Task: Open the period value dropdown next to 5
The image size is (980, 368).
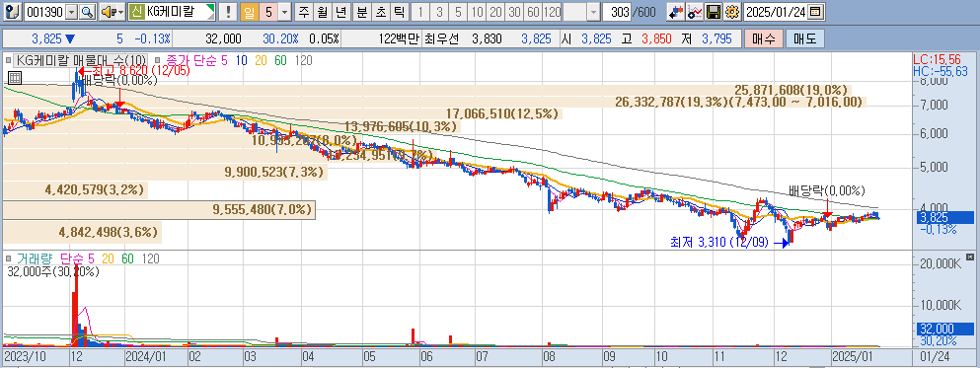Action: pos(285,12)
